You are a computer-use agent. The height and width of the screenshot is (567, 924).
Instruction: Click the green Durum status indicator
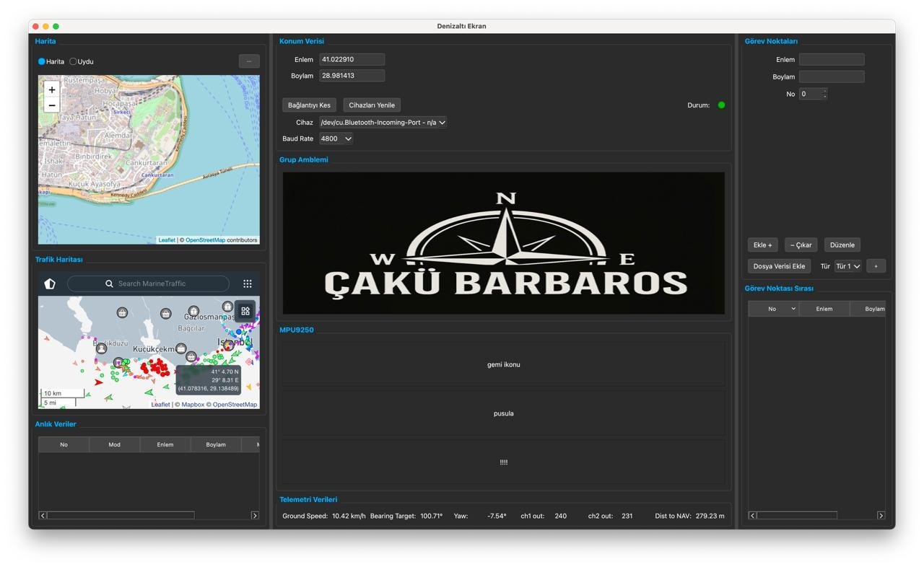coord(721,105)
